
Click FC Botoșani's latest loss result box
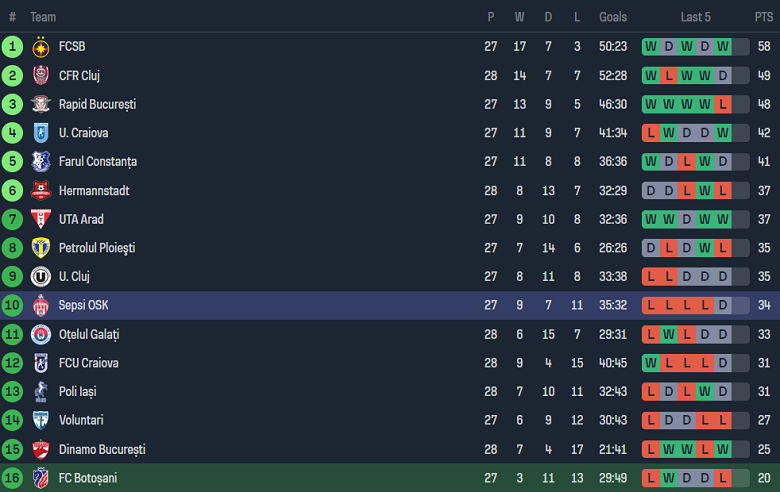click(723, 478)
